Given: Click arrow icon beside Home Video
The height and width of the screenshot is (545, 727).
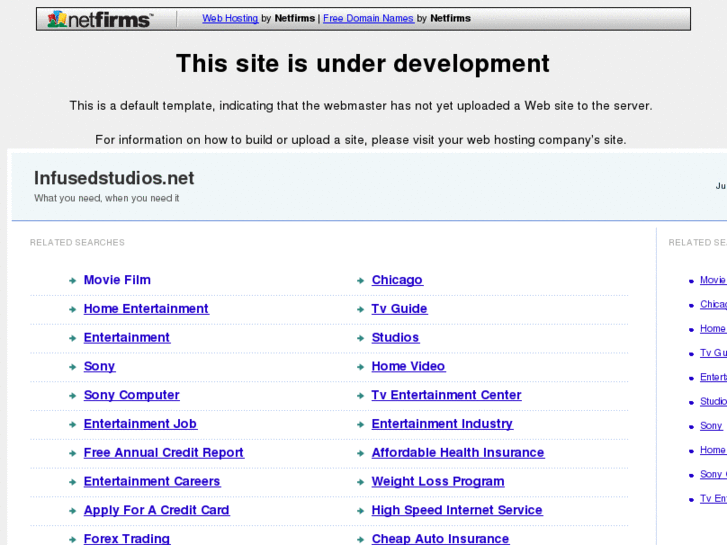Looking at the screenshot, I should coord(360,367).
